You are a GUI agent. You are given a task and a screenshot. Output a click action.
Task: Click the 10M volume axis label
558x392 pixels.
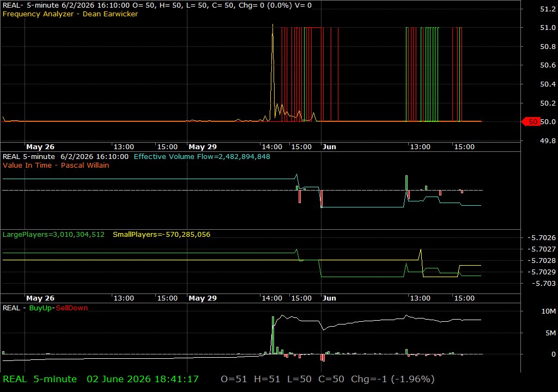[548, 311]
